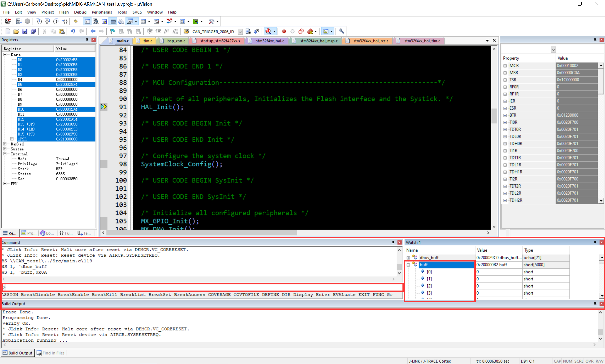Pin the Watch 1 panel
The width and height of the screenshot is (605, 364).
click(595, 242)
